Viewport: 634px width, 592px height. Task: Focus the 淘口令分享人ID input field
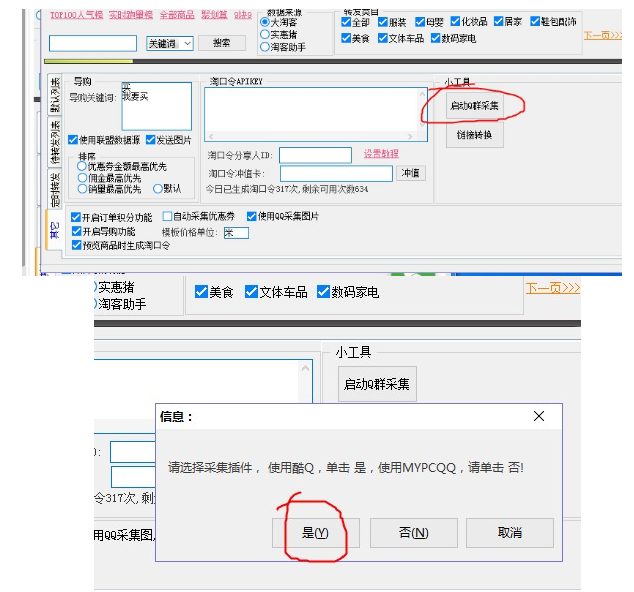pos(315,155)
